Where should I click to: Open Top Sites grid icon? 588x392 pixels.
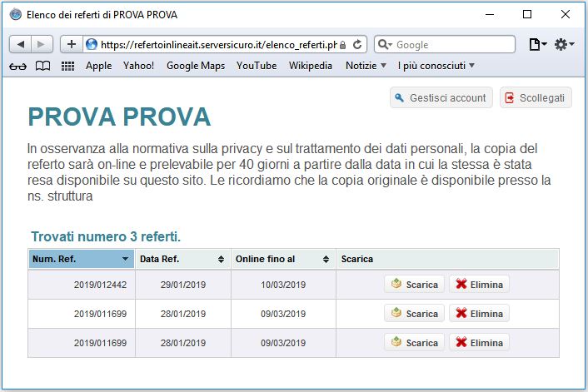(67, 66)
